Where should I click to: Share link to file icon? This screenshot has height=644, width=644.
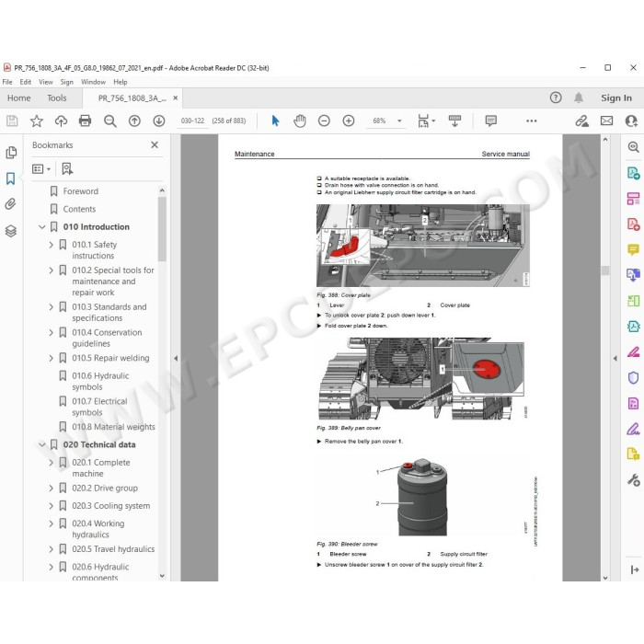[x=581, y=121]
